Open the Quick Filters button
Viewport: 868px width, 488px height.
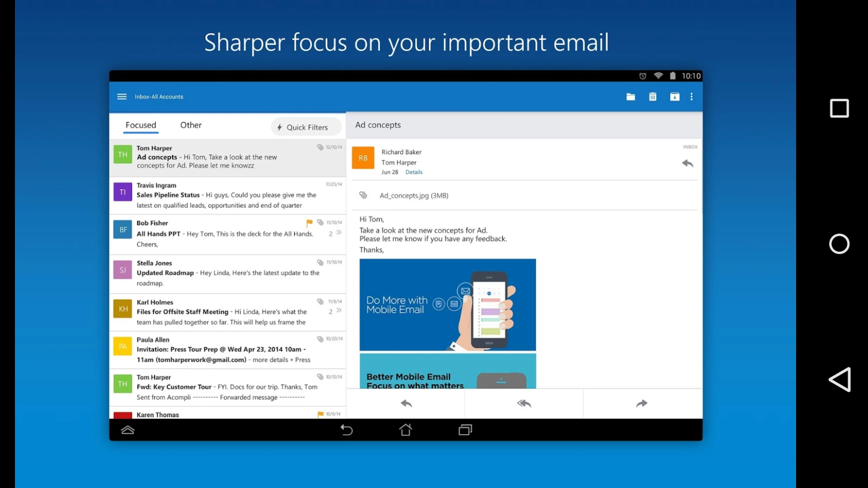pos(306,127)
